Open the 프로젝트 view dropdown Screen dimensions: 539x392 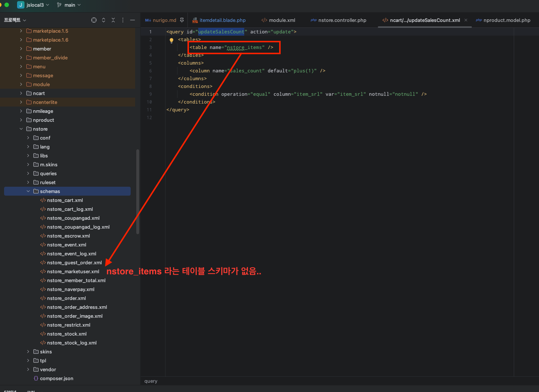click(x=15, y=20)
